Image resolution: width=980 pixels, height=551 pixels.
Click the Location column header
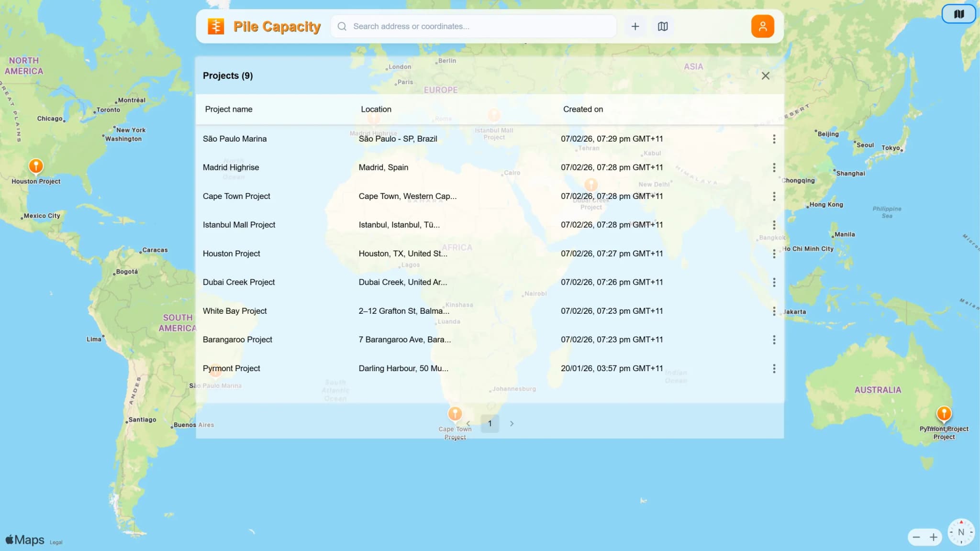coord(376,109)
